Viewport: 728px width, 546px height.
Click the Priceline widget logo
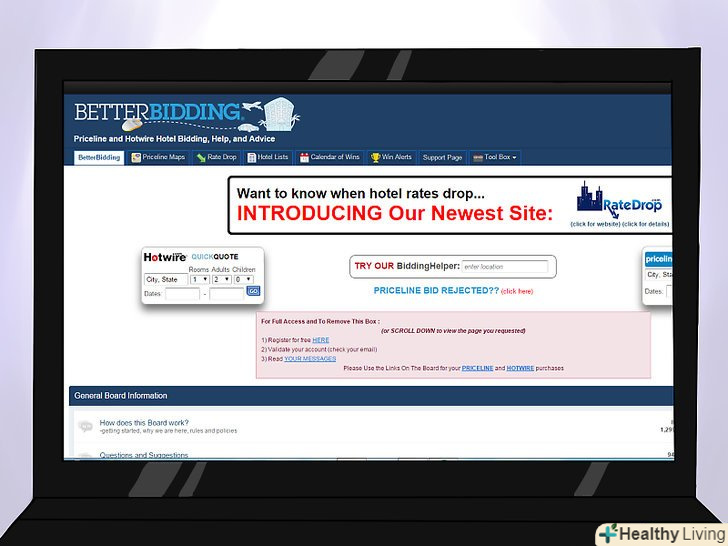pos(658,259)
